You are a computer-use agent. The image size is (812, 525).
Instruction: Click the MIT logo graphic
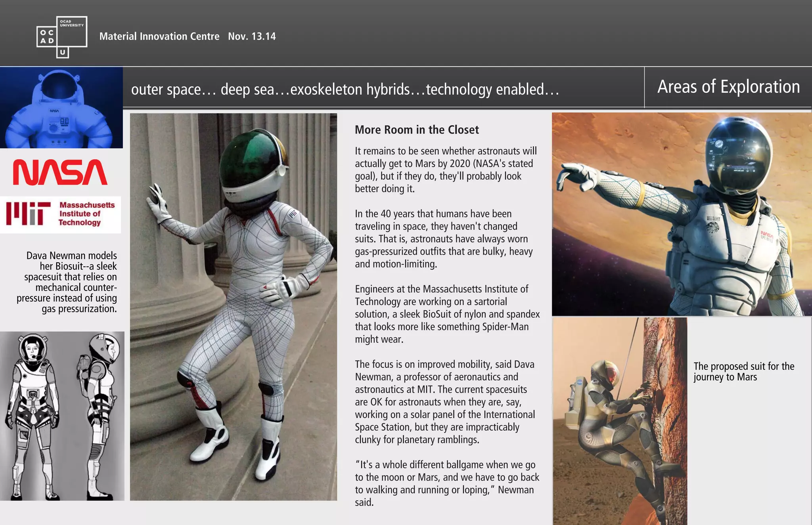(29, 214)
